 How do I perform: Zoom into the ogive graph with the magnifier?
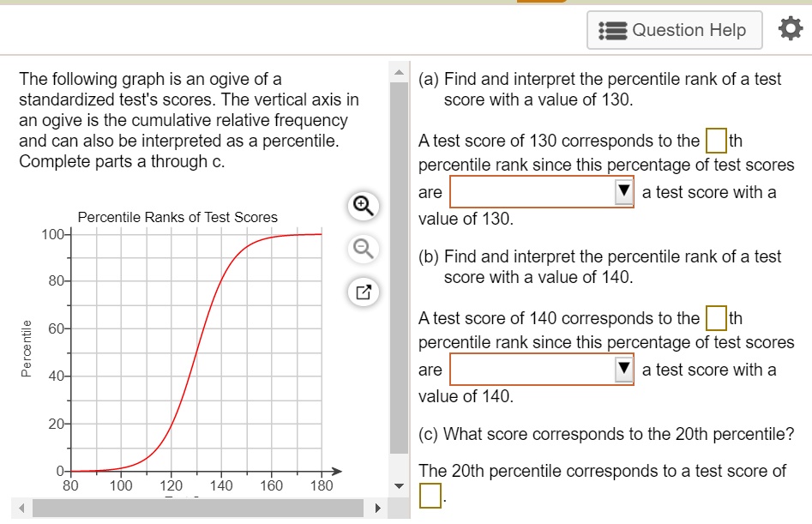point(363,206)
